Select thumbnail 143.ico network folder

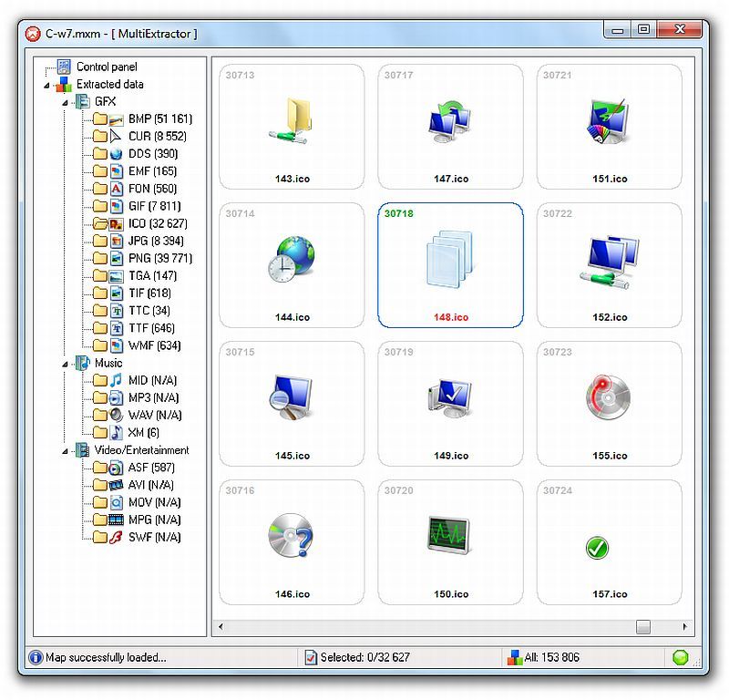point(292,127)
